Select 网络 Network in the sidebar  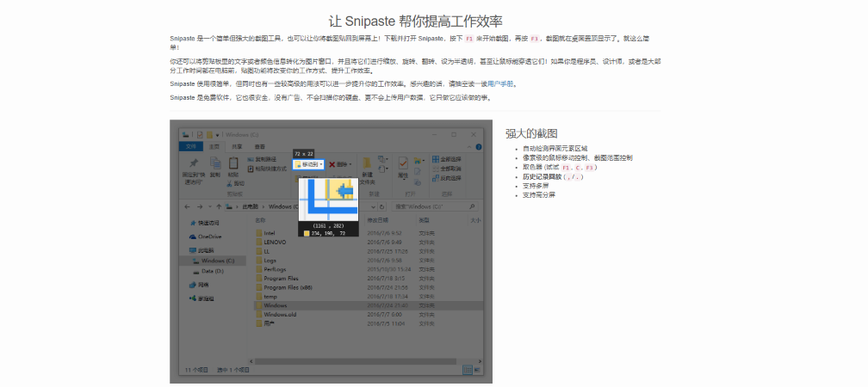pos(199,285)
